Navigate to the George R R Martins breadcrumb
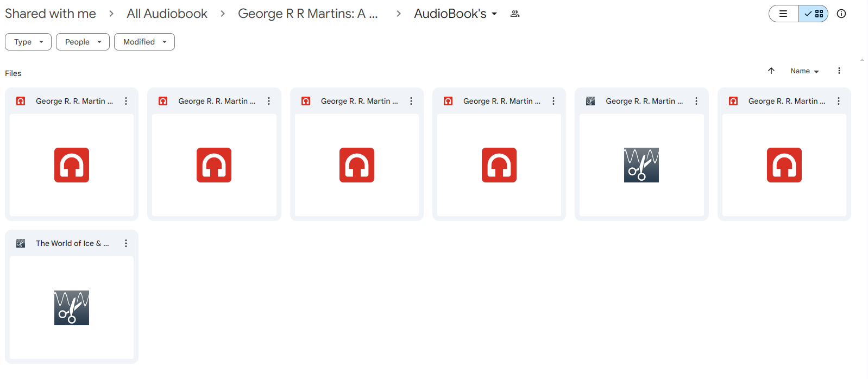 [307, 14]
